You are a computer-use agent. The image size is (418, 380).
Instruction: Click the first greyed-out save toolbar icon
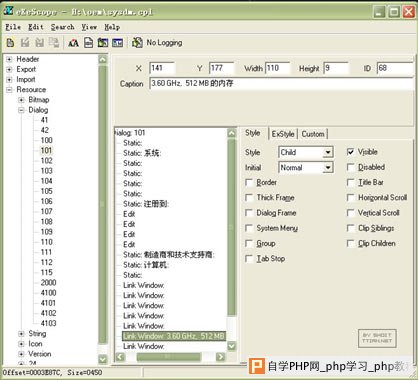tap(25, 43)
